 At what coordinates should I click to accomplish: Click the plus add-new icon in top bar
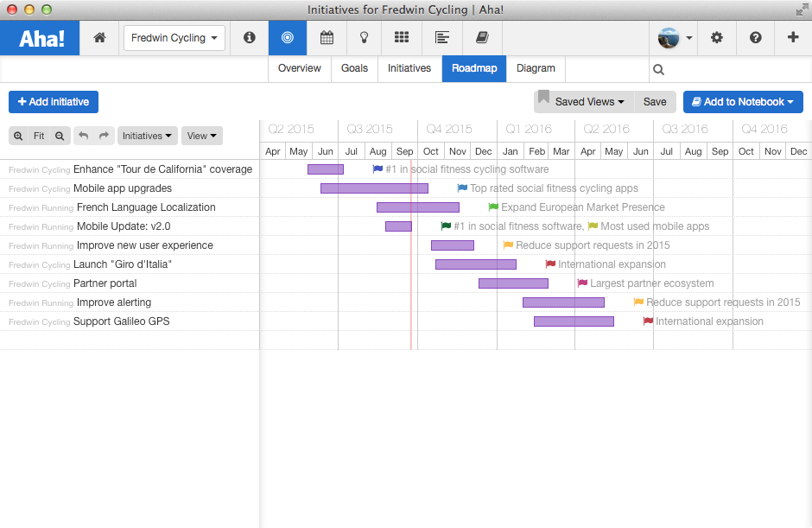[793, 37]
